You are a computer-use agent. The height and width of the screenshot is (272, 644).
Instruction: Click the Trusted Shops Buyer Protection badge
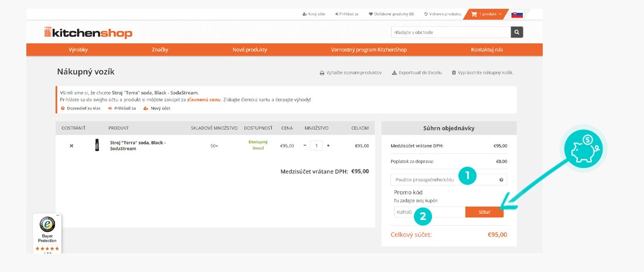[47, 233]
